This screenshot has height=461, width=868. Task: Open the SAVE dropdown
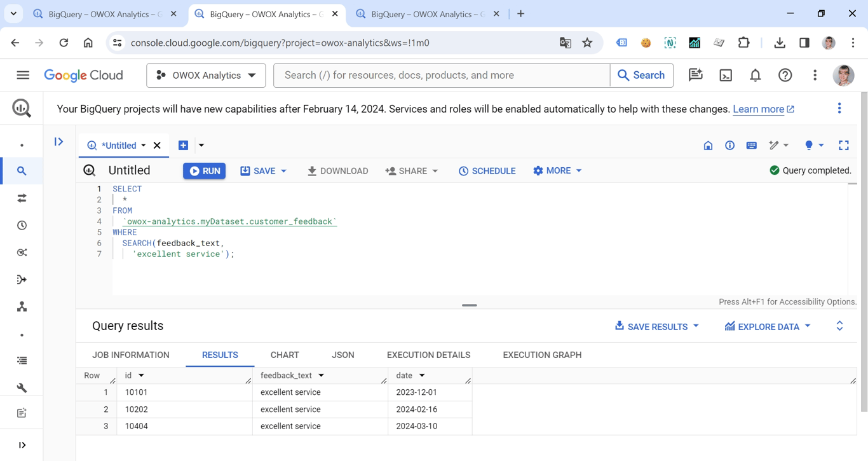(x=263, y=171)
